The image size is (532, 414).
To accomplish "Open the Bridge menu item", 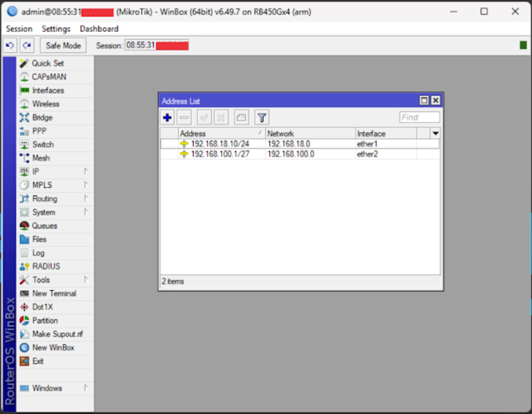I will (55, 117).
